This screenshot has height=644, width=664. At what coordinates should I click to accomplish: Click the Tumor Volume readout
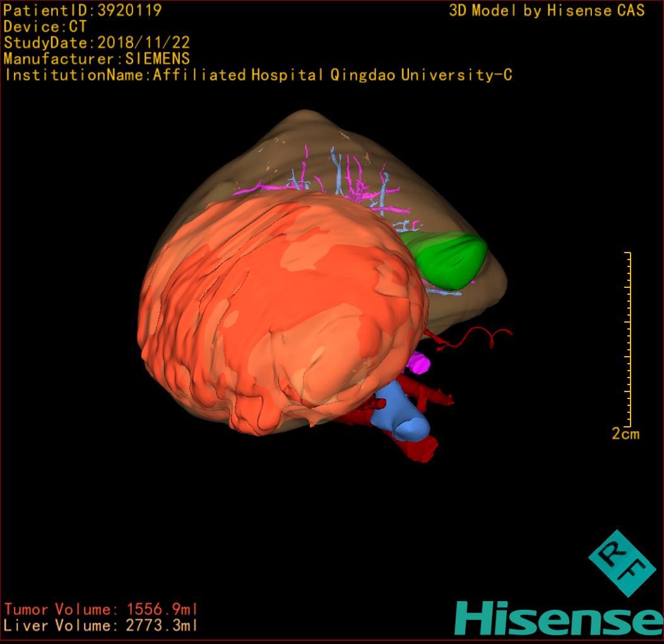point(101,609)
